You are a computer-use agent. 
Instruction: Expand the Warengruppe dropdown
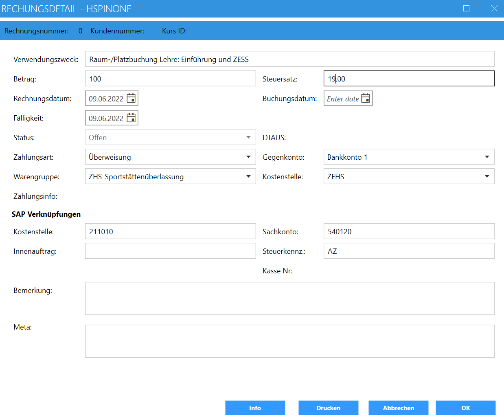pyautogui.click(x=248, y=176)
